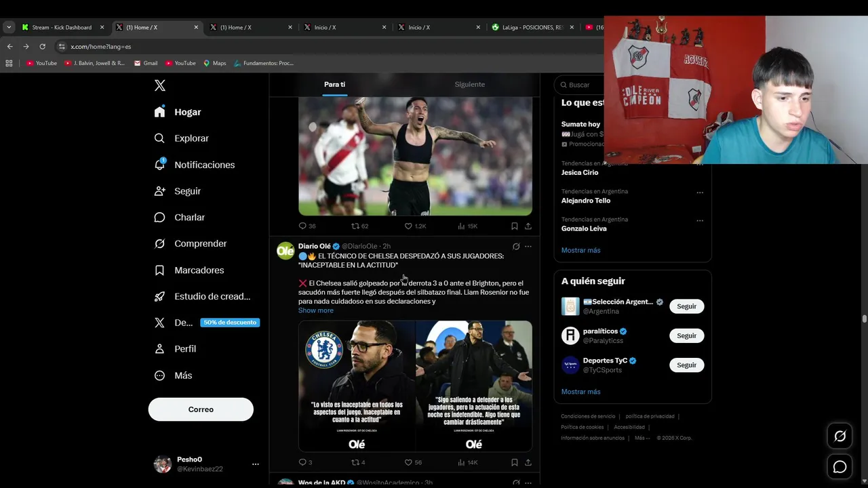Viewport: 868px width, 488px height.
Task: Share the Diario Olé Chelsea post
Action: coord(528,462)
